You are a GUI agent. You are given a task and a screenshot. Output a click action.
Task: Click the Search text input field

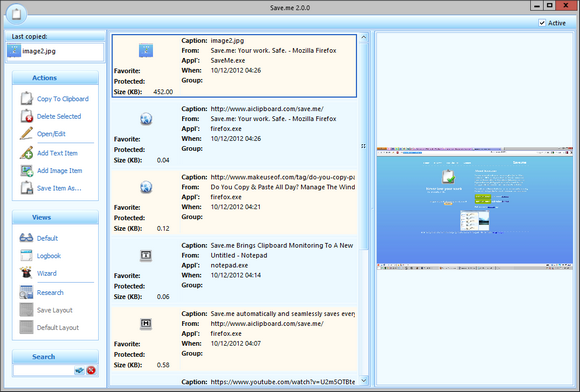click(x=44, y=370)
